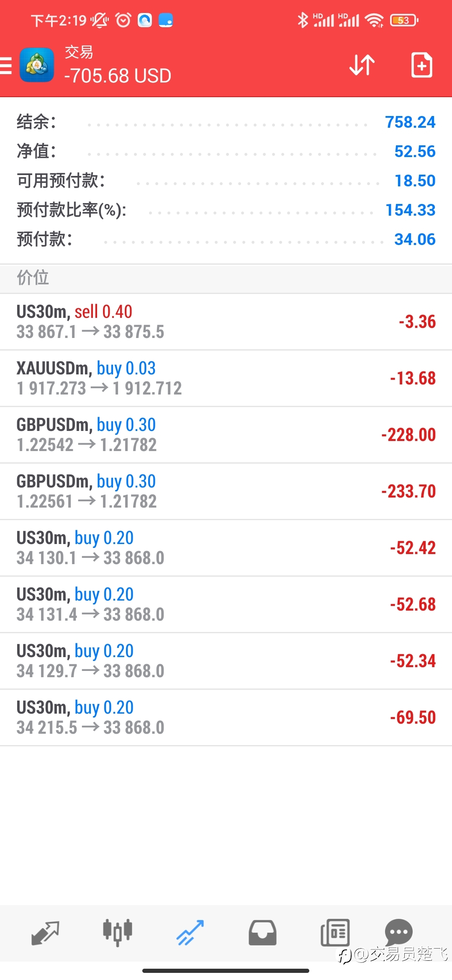Viewport: 452px width, 980px height.
Task: Select US30m buy opened at 34 130.1
Action: point(226,548)
